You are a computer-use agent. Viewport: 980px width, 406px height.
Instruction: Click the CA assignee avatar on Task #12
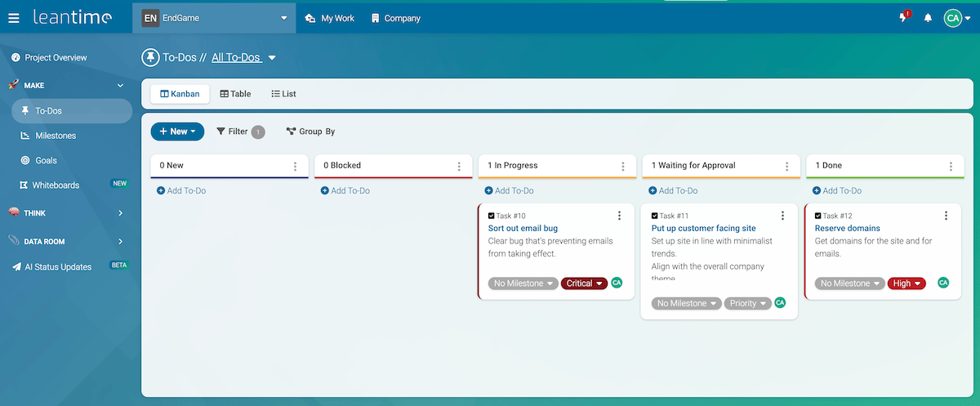coord(943,283)
